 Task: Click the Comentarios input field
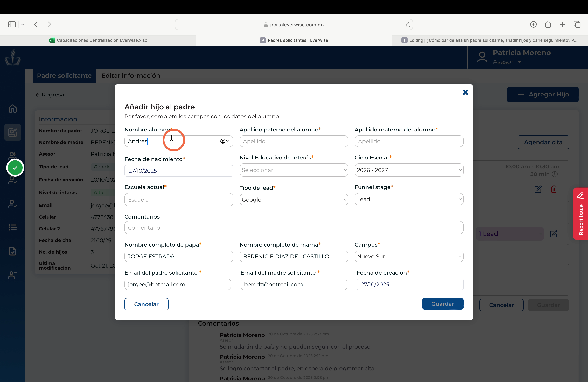pyautogui.click(x=294, y=228)
